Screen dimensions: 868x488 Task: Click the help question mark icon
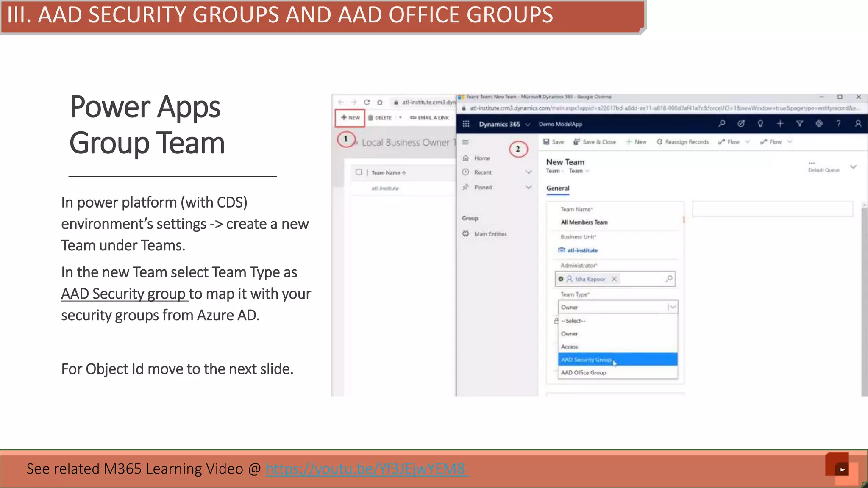pos(838,124)
